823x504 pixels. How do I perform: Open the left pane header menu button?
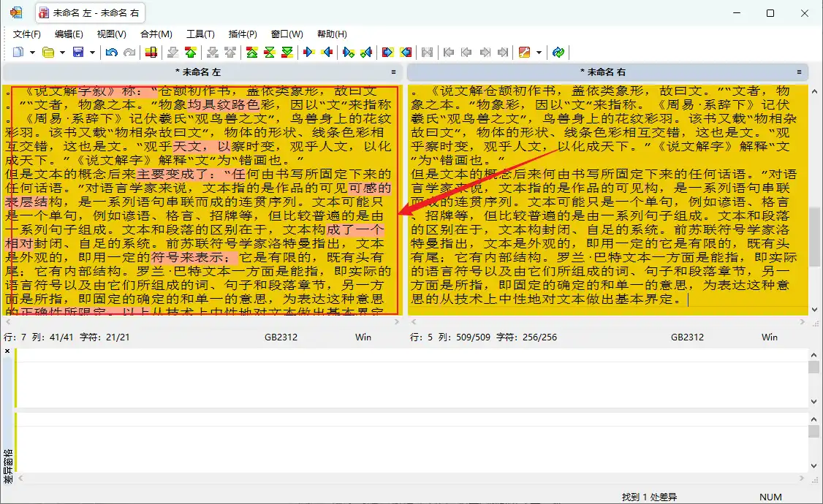point(393,72)
